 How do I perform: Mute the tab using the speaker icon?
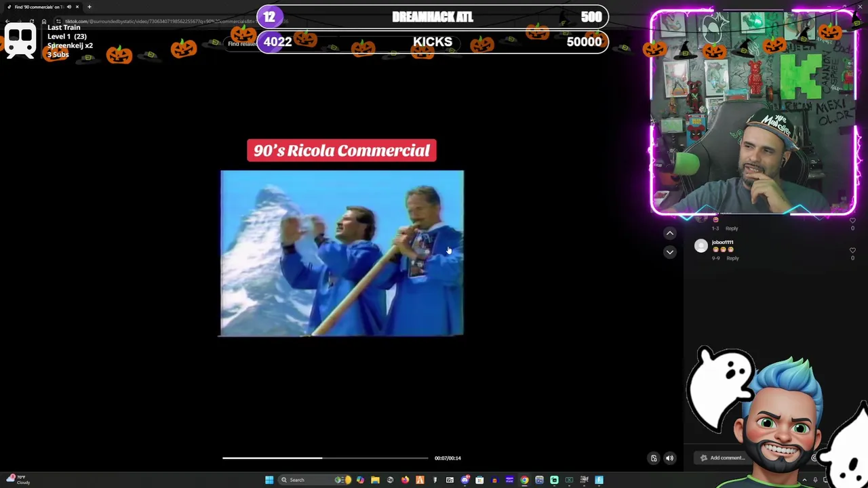click(x=68, y=7)
